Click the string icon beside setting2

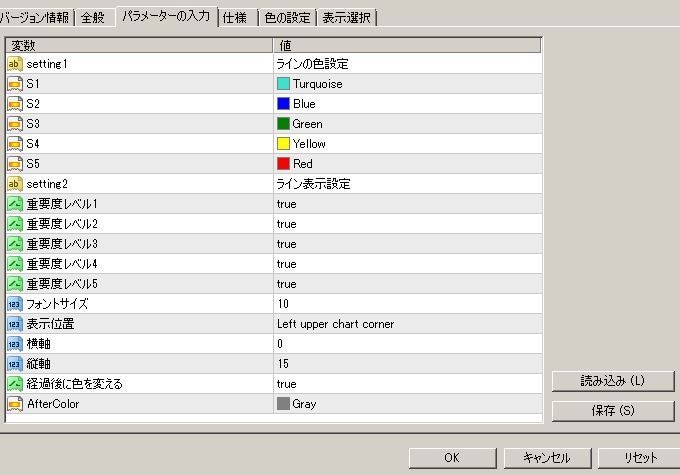[15, 184]
